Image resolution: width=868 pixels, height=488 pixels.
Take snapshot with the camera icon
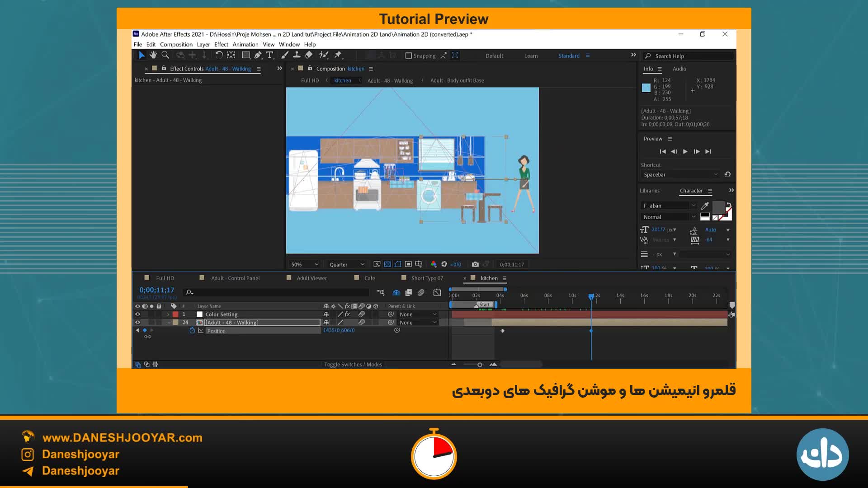pyautogui.click(x=475, y=264)
